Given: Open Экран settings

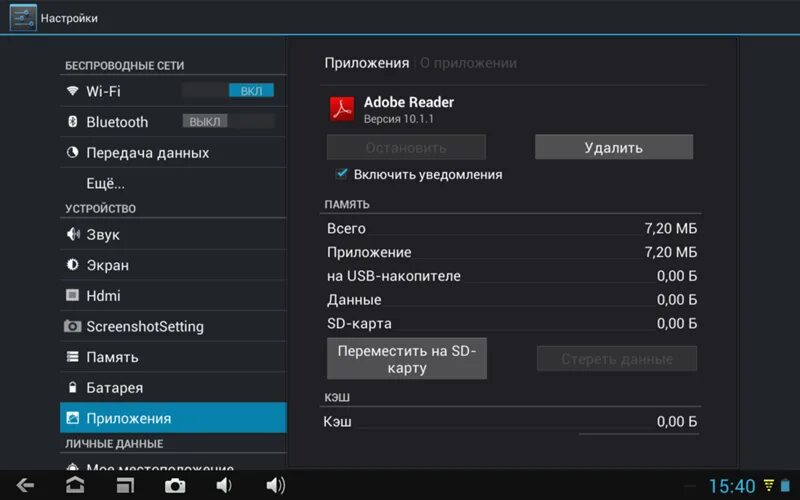Looking at the screenshot, I should [x=173, y=265].
